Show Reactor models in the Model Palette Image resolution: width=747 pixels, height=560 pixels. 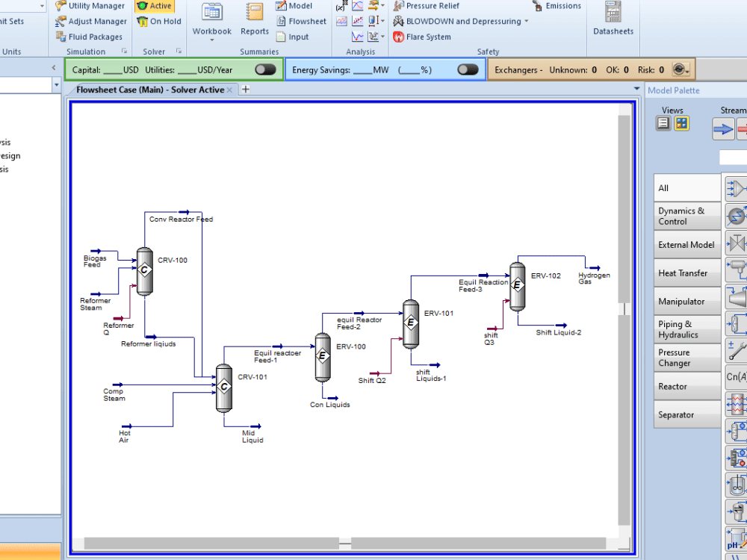pyautogui.click(x=686, y=386)
